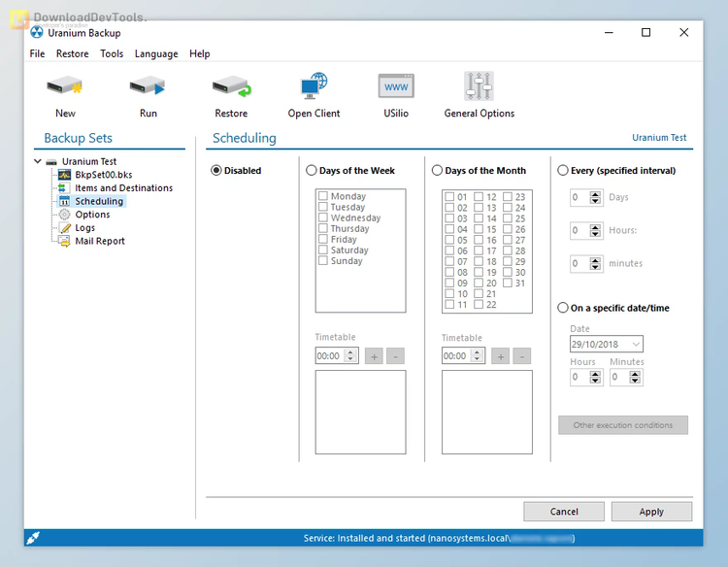The width and height of the screenshot is (728, 567).
Task: Select On a specific date/time radio button
Action: 563,308
